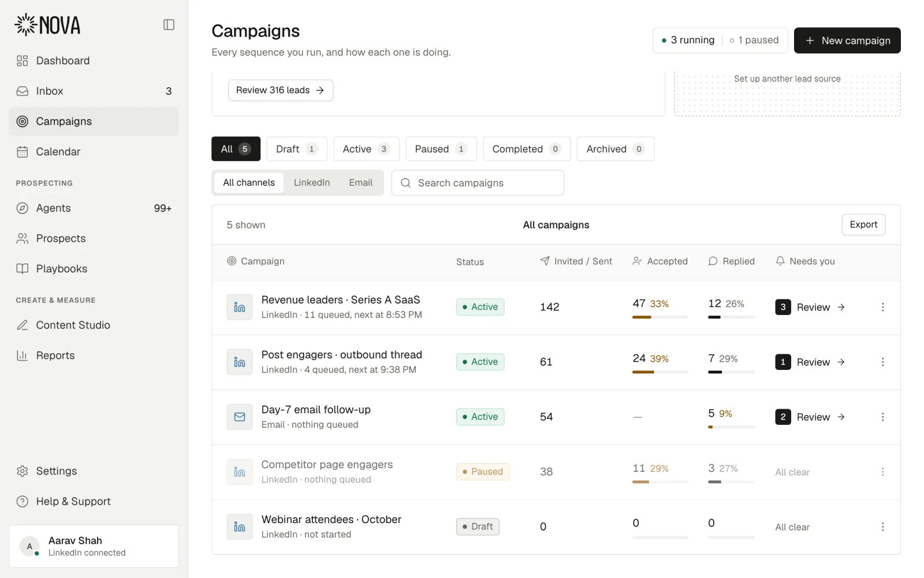Open Dashboard from sidebar

[x=94, y=61]
